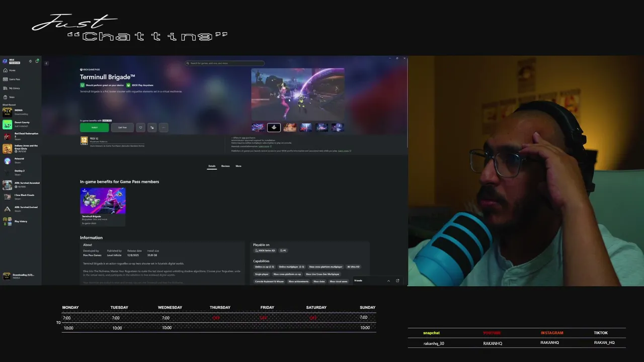Open the button right of the heart
The width and height of the screenshot is (644, 362).
pos(152,127)
